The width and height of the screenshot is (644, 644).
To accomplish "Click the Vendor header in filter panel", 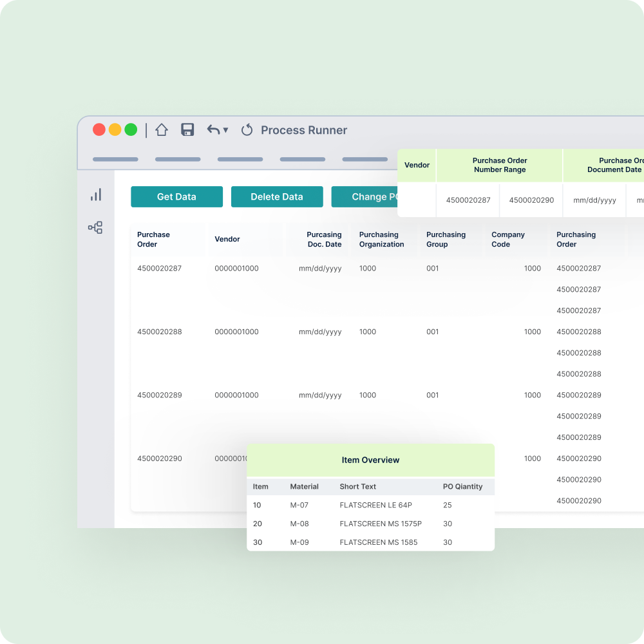I will coord(417,165).
